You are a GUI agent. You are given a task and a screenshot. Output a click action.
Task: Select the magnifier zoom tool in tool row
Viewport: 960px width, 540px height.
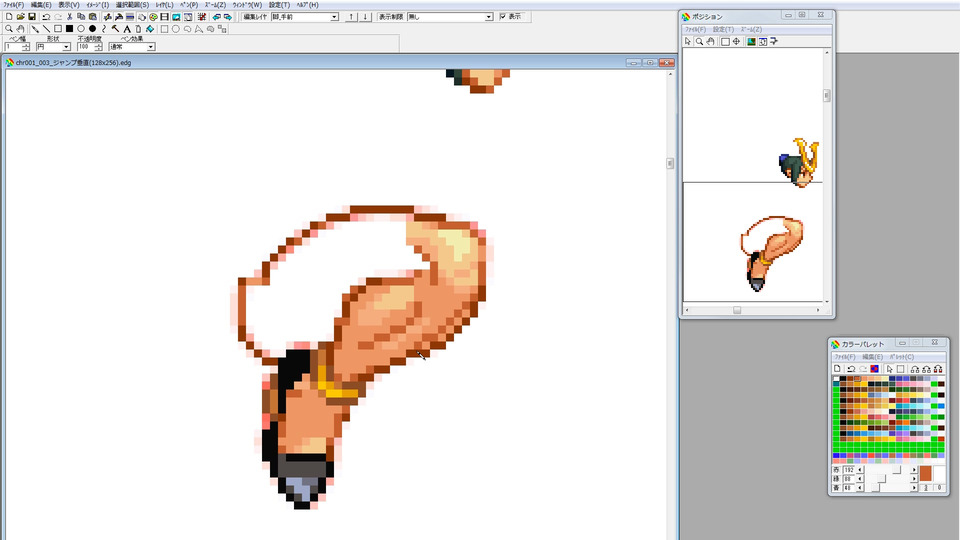point(9,29)
